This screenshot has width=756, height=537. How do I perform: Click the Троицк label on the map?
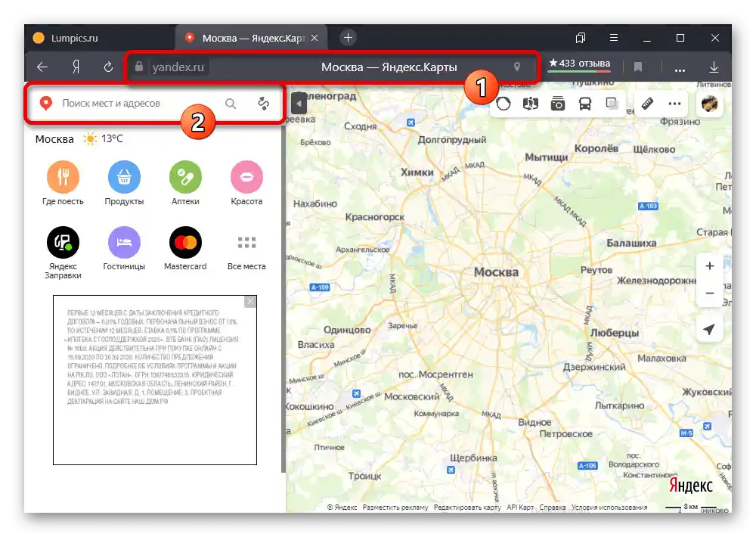click(364, 476)
